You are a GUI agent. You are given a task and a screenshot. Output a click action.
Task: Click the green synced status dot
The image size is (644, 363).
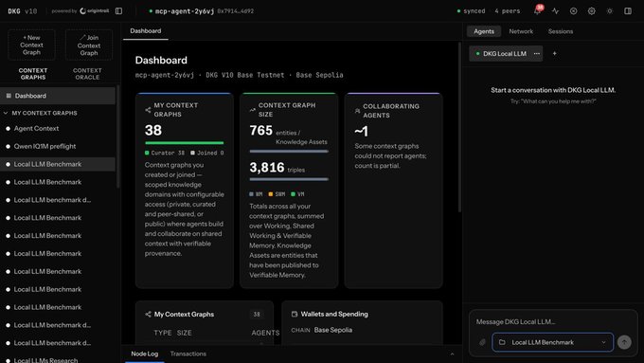tap(458, 11)
